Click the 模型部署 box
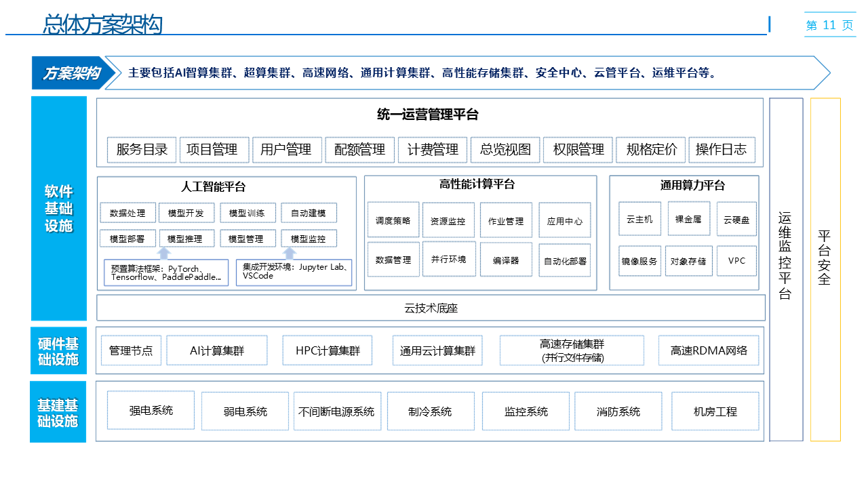Viewport: 868px width, 488px height. pos(127,239)
